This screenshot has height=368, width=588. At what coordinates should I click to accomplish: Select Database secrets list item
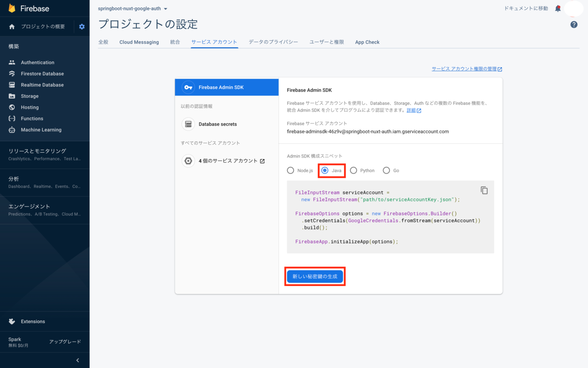point(227,124)
